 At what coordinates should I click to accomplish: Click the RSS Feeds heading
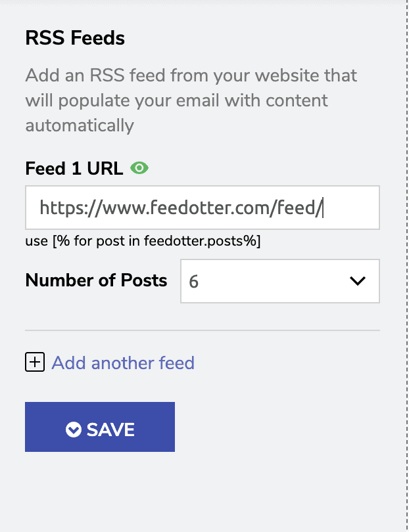74,38
